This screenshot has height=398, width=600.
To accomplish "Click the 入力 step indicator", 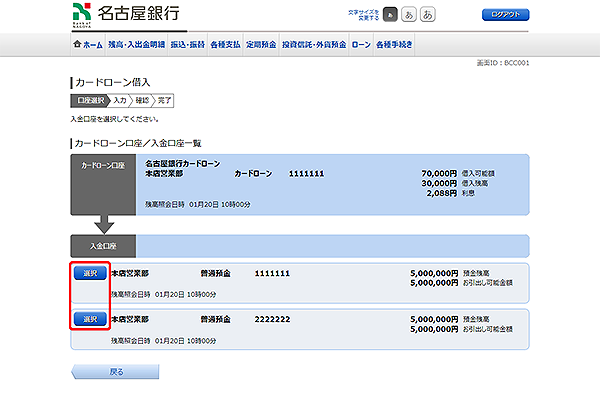I will [x=120, y=101].
